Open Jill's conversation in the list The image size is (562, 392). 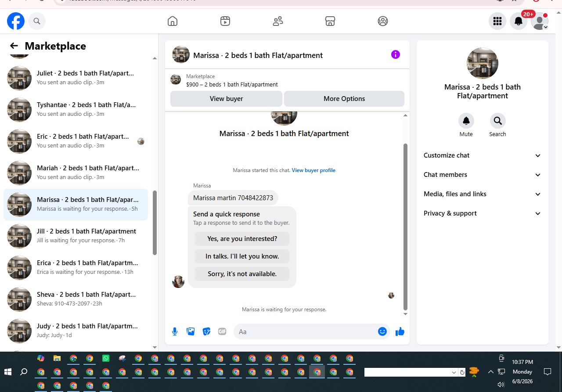76,236
